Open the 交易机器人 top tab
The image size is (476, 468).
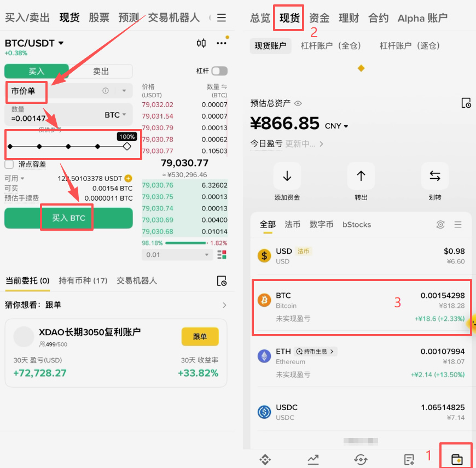(x=174, y=17)
